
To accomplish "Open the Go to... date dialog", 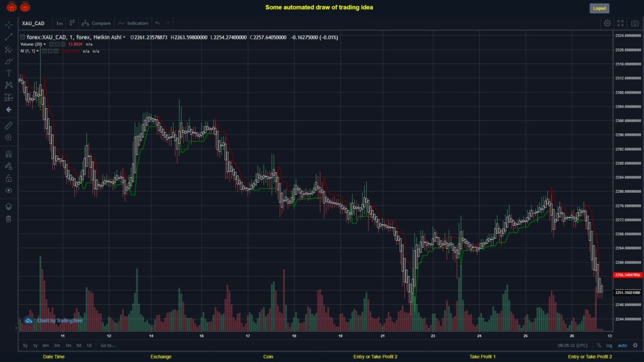I will tap(108, 346).
